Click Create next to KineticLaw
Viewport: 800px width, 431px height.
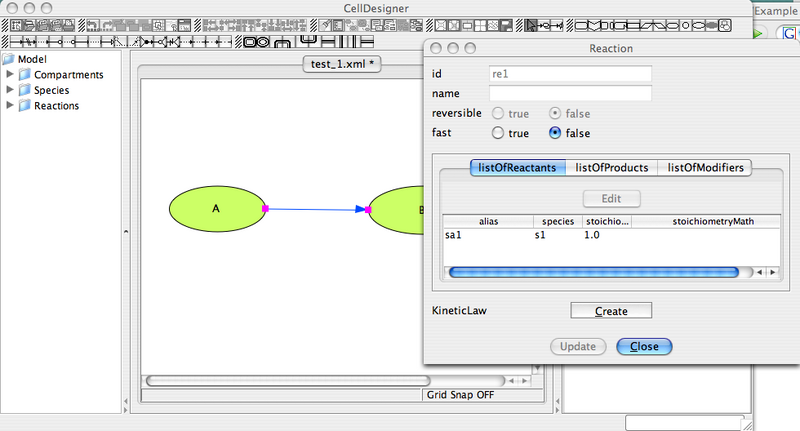click(611, 311)
